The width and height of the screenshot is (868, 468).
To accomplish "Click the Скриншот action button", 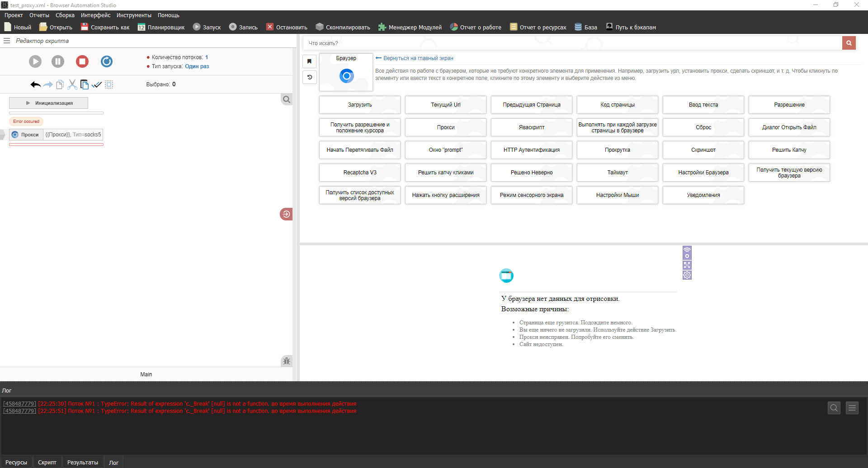I will point(703,150).
